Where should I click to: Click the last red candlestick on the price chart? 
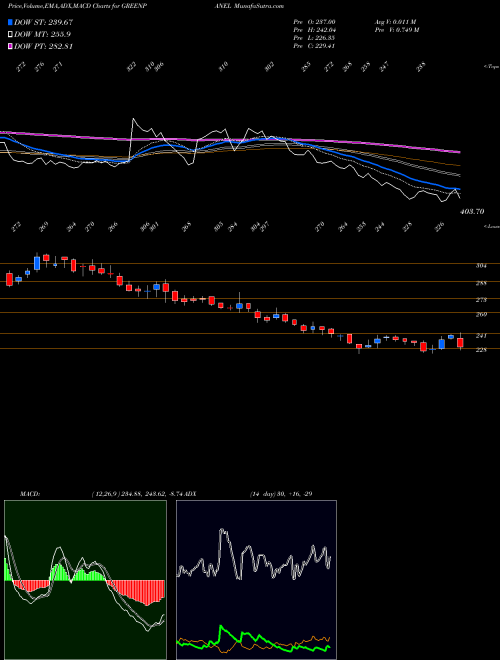pyautogui.click(x=460, y=342)
